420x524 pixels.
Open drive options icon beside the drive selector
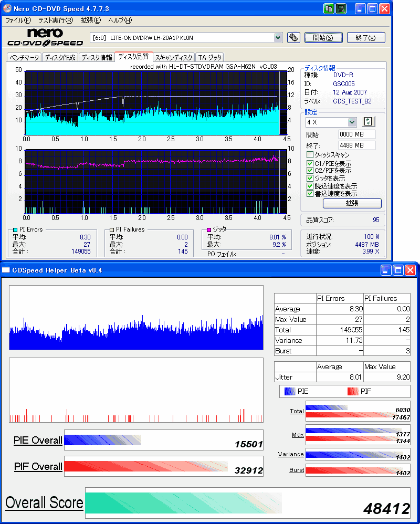tap(293, 37)
